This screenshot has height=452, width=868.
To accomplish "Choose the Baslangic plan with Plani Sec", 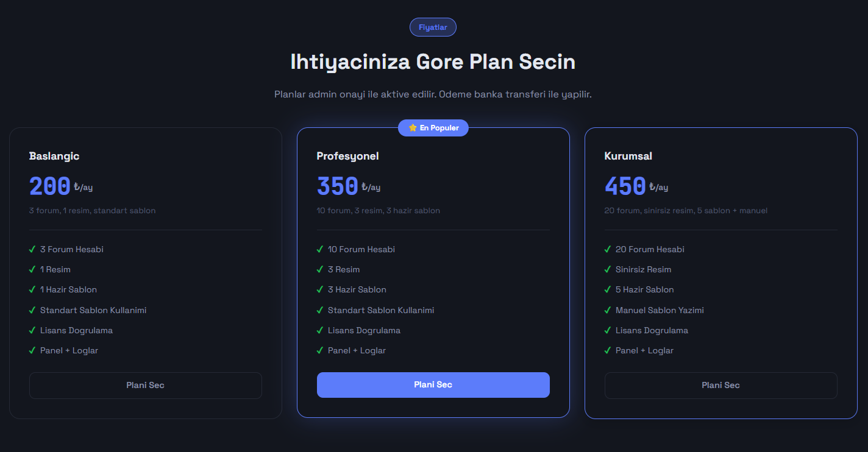I will pos(146,385).
